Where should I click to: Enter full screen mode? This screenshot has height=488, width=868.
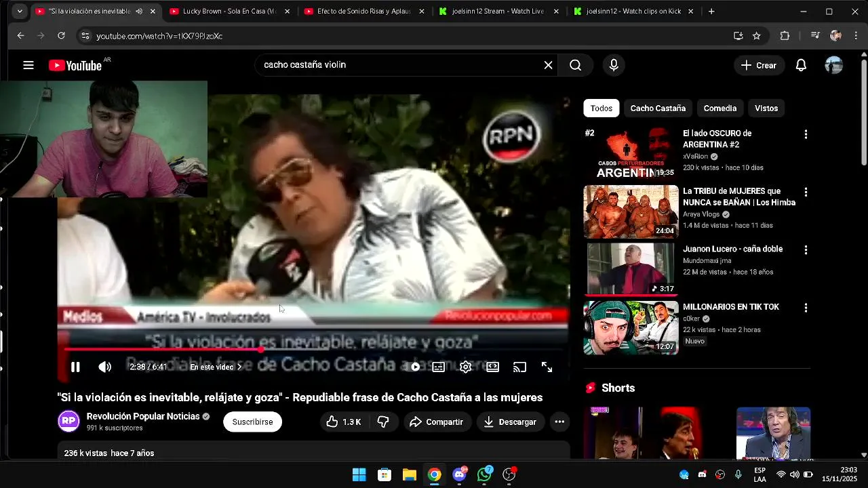pyautogui.click(x=547, y=367)
